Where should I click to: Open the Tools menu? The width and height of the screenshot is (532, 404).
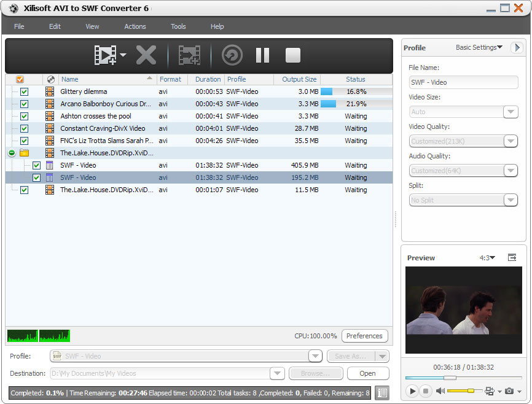(x=178, y=26)
